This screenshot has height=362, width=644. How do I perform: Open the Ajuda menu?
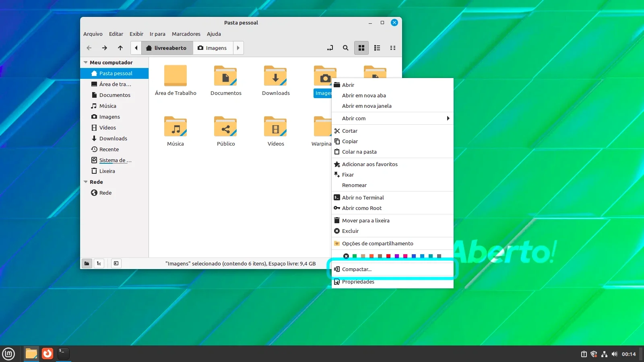coord(214,34)
